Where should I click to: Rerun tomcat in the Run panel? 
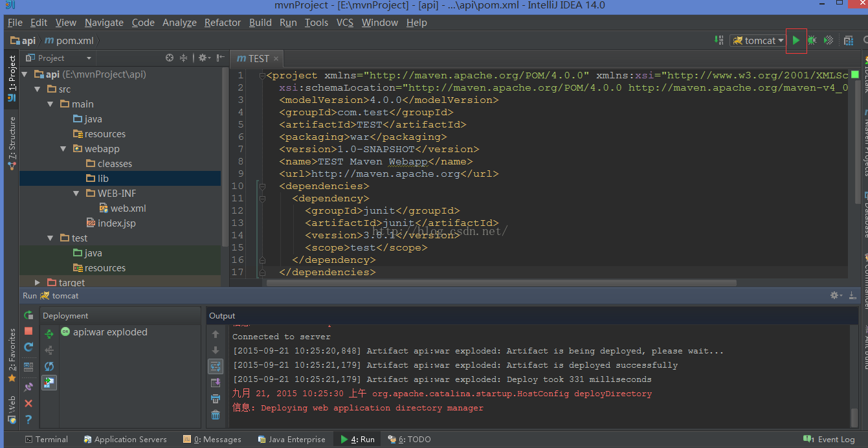28,315
